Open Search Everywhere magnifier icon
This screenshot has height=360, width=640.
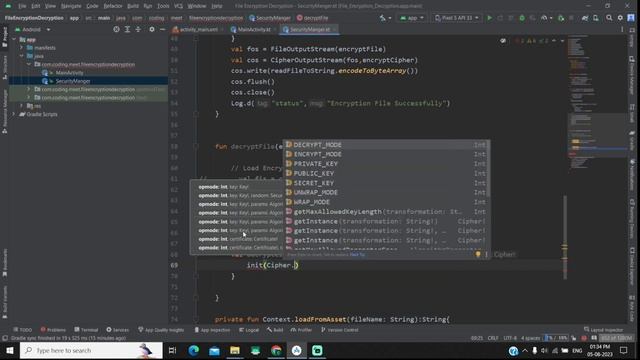[609, 18]
